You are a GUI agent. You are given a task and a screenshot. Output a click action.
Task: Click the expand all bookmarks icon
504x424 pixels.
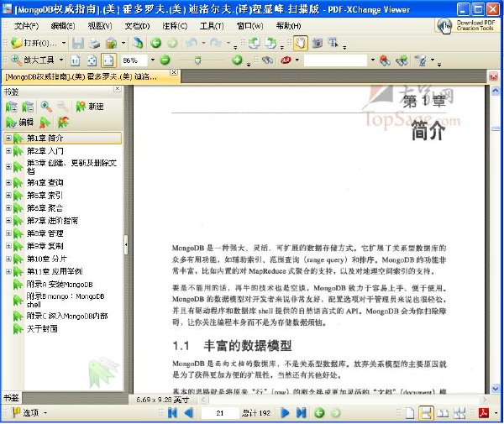[x=12, y=107]
